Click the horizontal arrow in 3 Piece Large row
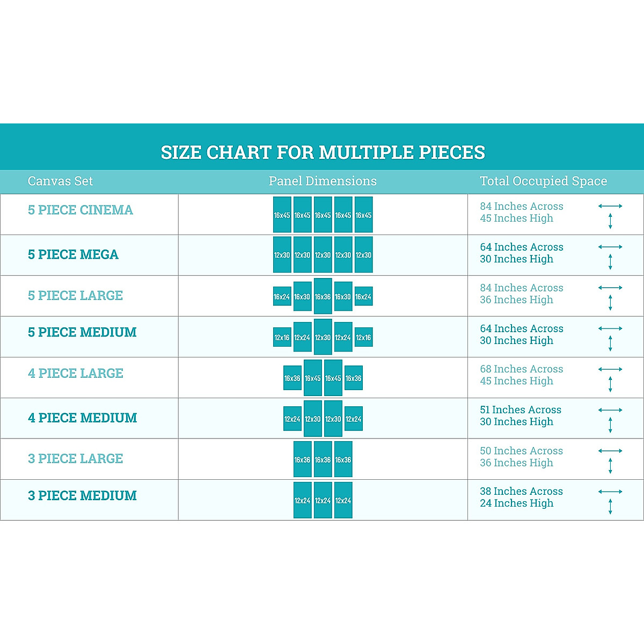 pos(610,451)
